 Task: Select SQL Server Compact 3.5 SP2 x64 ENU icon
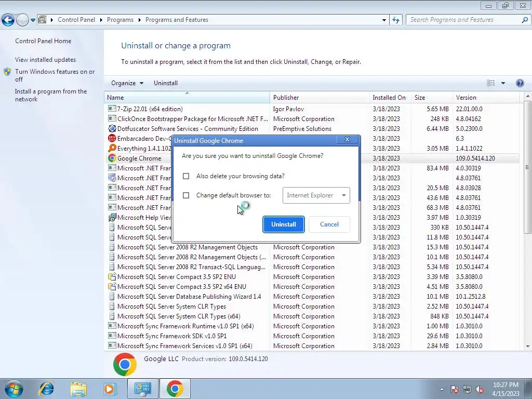click(112, 286)
